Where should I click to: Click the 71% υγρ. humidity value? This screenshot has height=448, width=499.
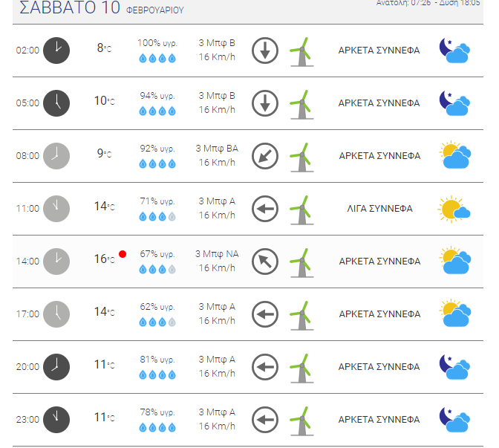pyautogui.click(x=157, y=201)
